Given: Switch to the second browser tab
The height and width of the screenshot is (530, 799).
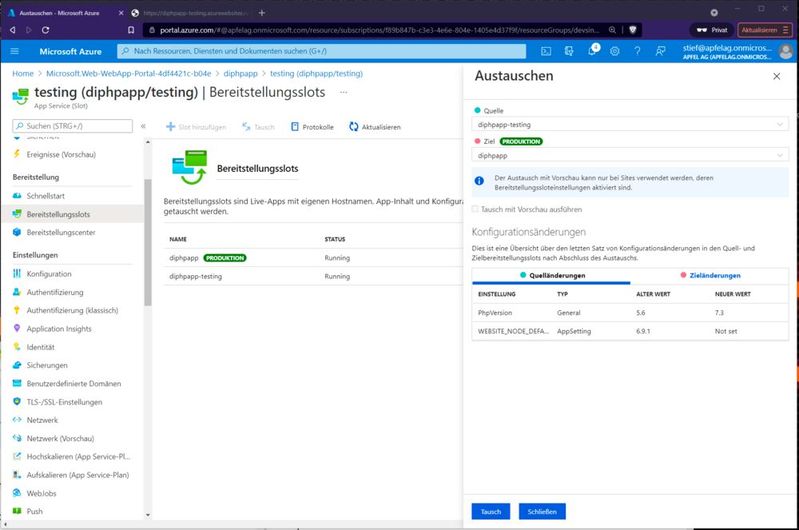Looking at the screenshot, I should (x=192, y=13).
